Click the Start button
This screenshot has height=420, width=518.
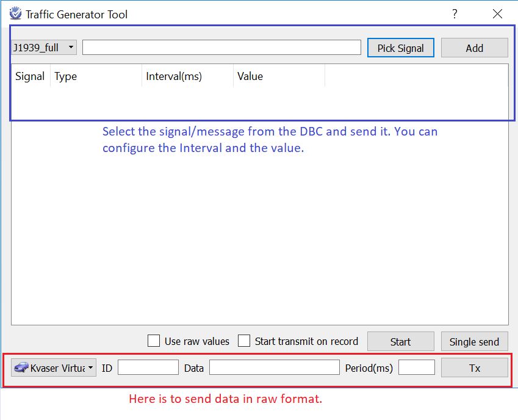[401, 341]
